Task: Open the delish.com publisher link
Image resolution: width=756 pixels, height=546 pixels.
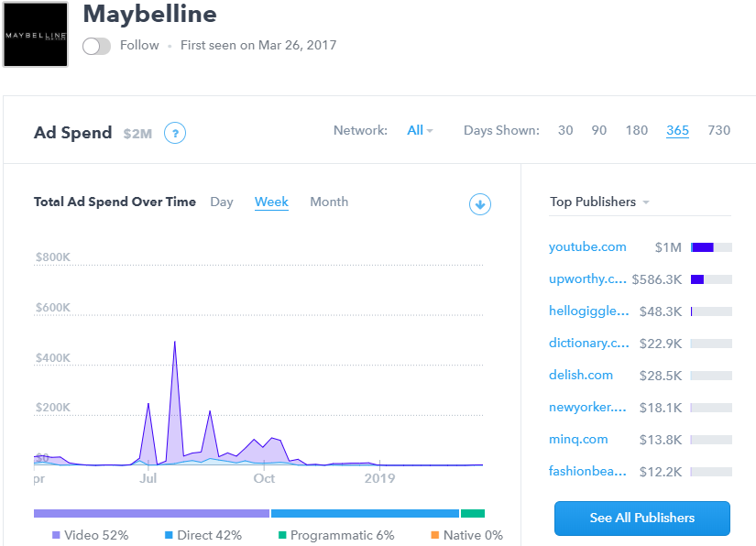Action: (x=581, y=375)
